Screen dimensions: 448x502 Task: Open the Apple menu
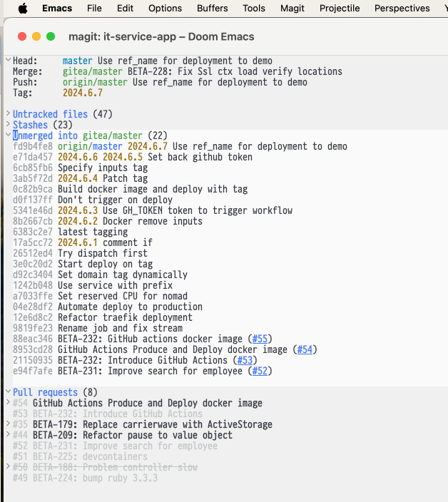(x=23, y=9)
